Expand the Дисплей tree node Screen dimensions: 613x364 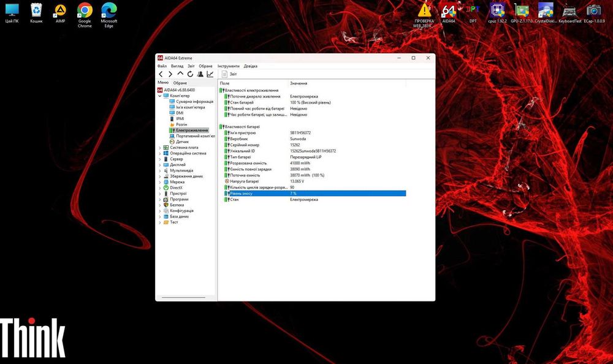pyautogui.click(x=159, y=165)
